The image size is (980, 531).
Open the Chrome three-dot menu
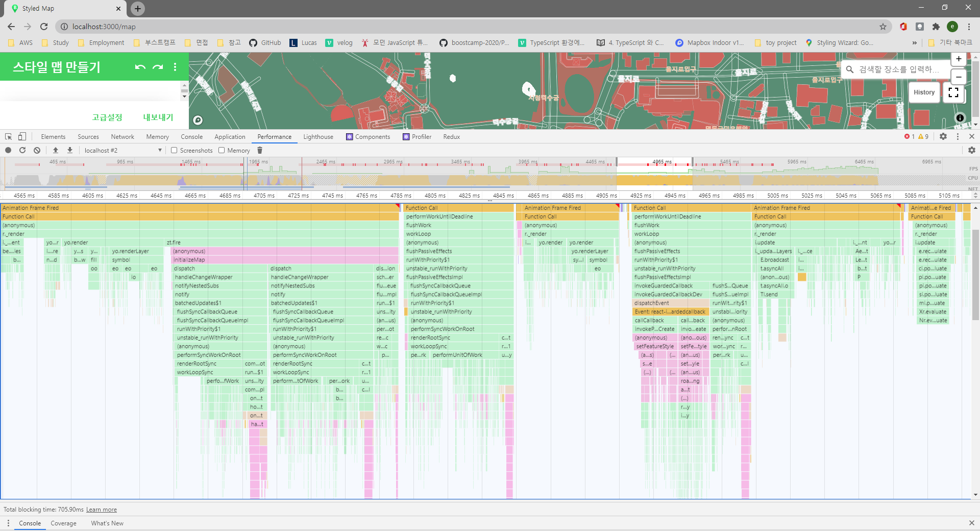tap(969, 27)
